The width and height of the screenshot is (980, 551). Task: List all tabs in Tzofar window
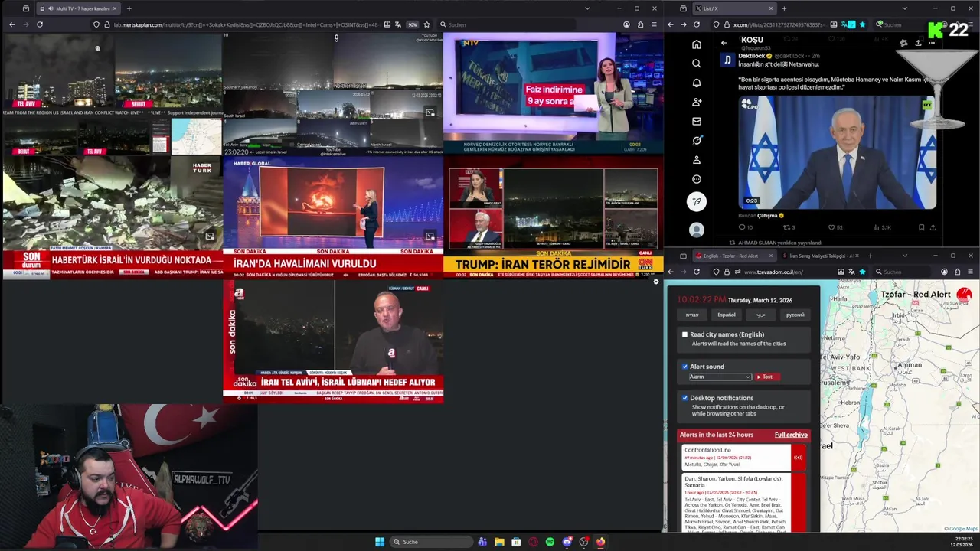click(904, 256)
